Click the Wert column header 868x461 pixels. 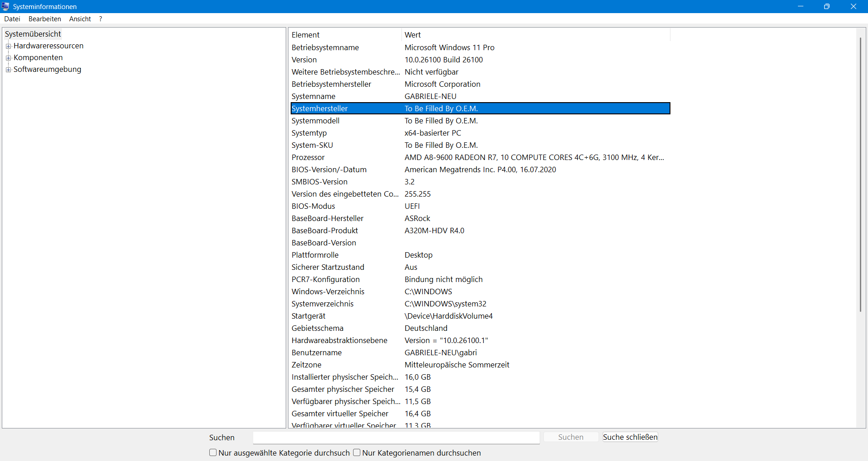pos(536,35)
